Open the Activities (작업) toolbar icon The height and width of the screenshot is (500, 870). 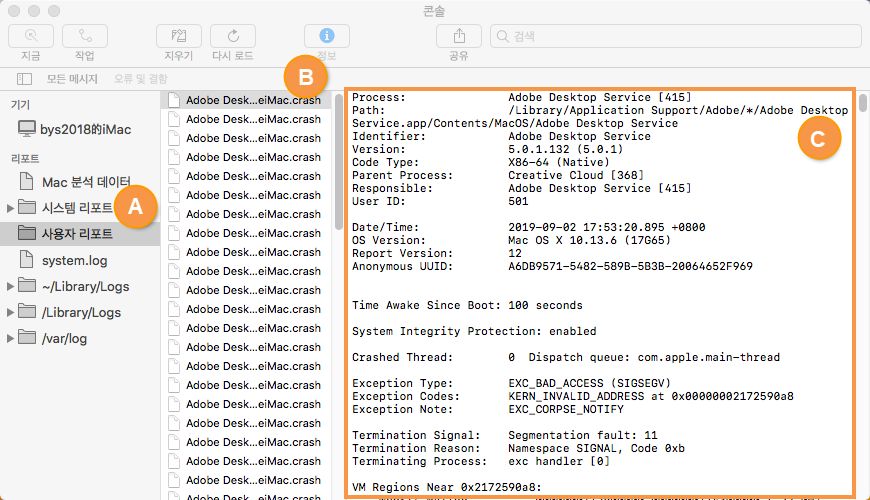click(x=85, y=36)
